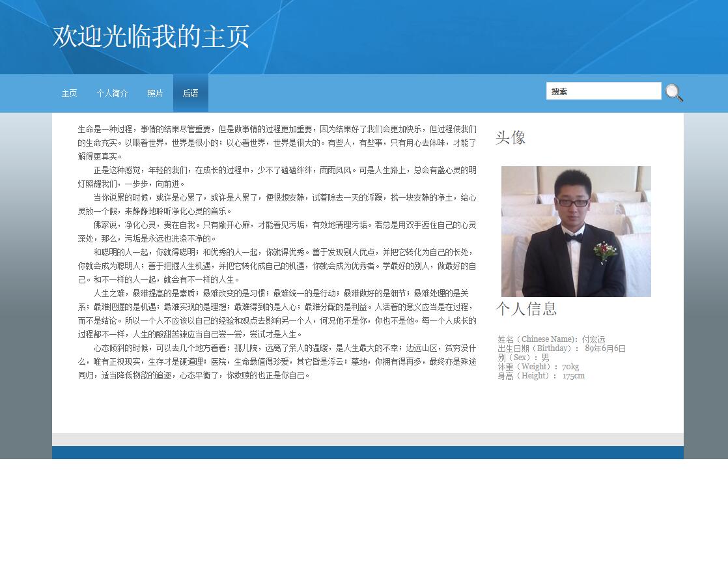Click the paragraph beginning 心态倾斜的时候
This screenshot has width=728, height=566.
(x=277, y=361)
